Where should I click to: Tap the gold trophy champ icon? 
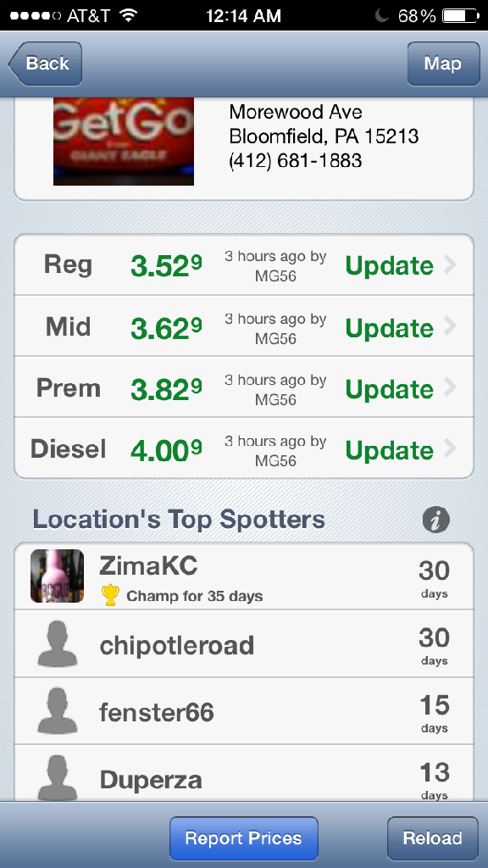pyautogui.click(x=111, y=595)
